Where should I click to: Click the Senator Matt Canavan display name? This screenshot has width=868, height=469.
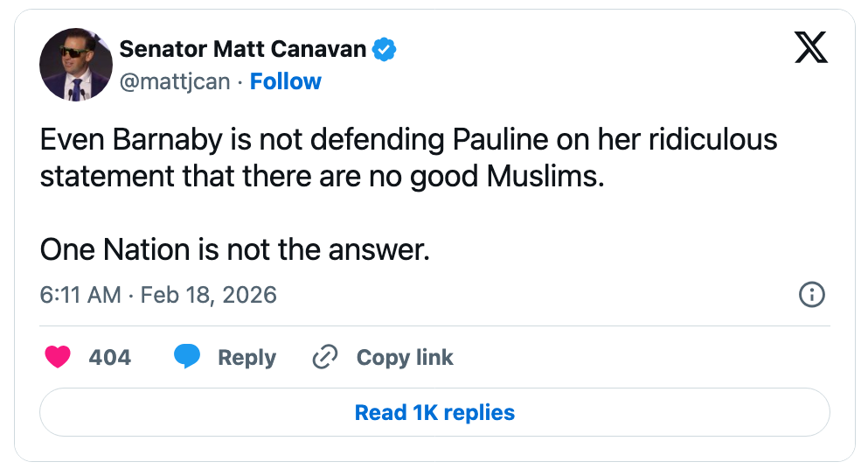click(242, 49)
